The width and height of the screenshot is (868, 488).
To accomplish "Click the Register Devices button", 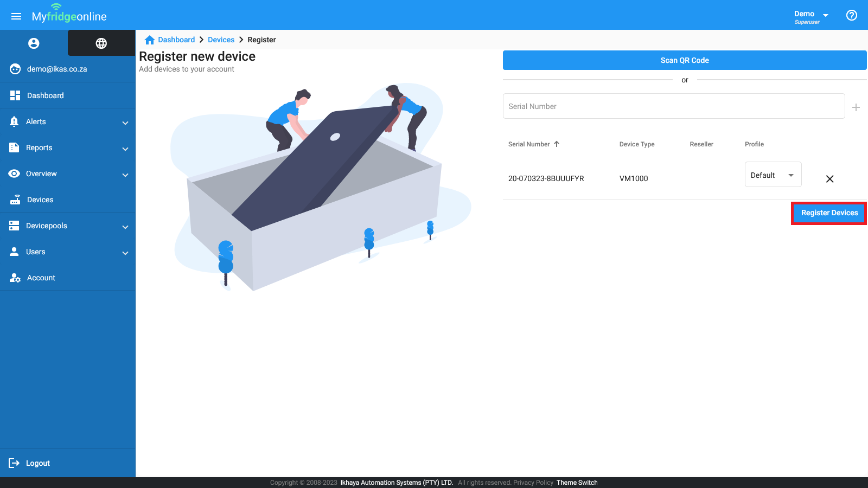I will 828,213.
